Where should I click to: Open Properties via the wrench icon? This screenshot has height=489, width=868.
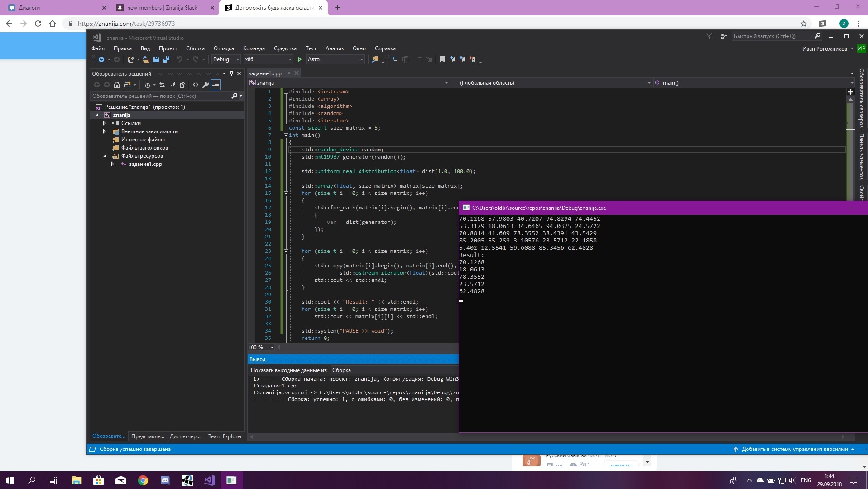pos(206,85)
